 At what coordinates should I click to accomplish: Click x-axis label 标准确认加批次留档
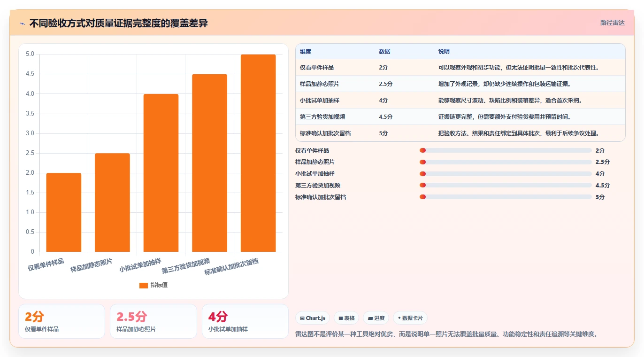click(231, 267)
